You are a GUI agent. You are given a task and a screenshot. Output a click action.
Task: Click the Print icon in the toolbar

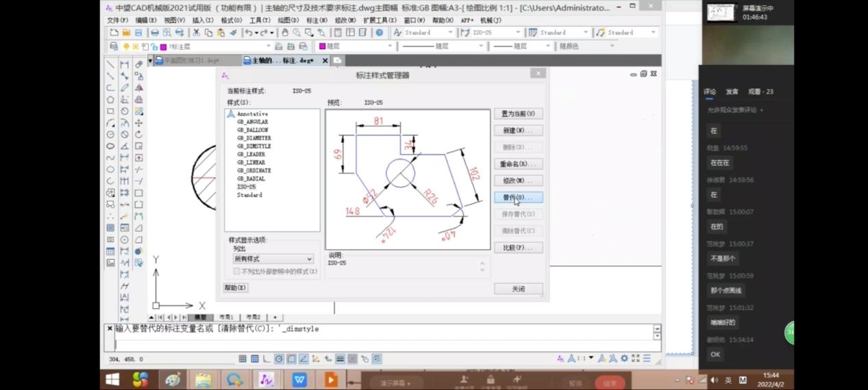point(155,33)
